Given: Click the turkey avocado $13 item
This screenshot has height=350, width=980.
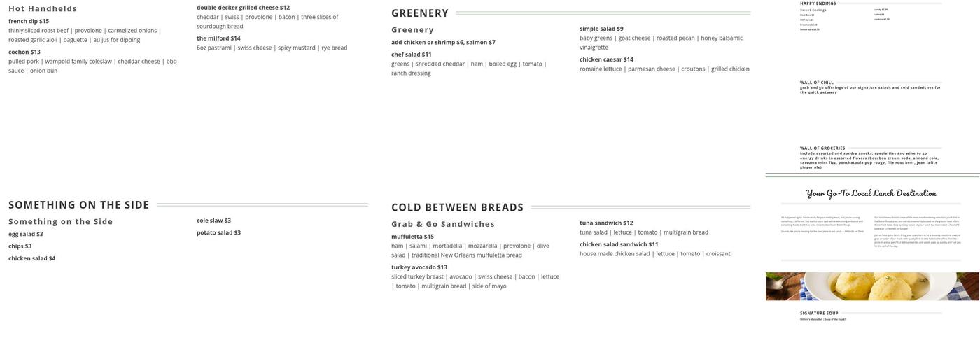Looking at the screenshot, I should pyautogui.click(x=419, y=267).
